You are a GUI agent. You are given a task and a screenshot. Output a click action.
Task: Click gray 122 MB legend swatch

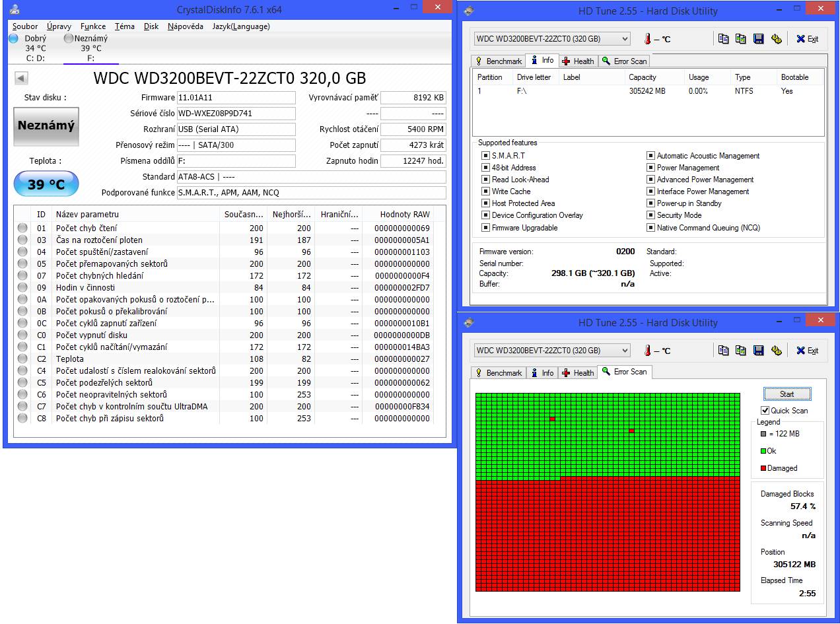click(763, 434)
